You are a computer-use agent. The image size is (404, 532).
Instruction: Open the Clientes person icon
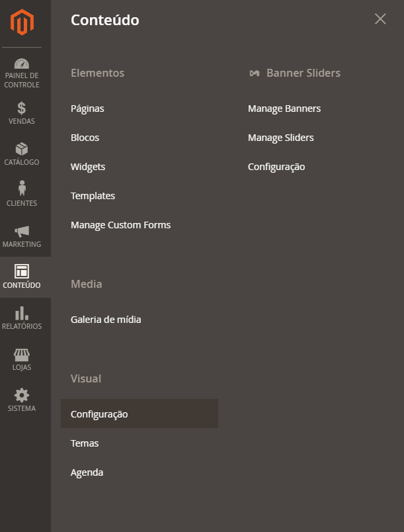[22, 188]
